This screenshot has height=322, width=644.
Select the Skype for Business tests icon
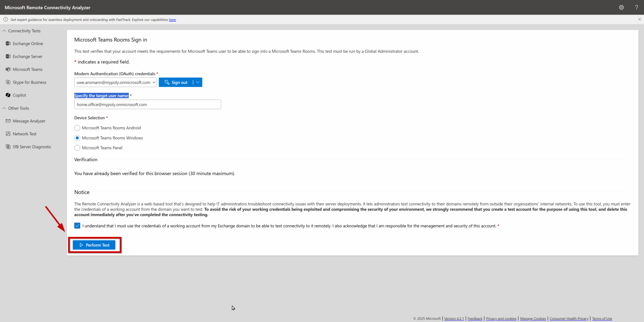point(29,82)
